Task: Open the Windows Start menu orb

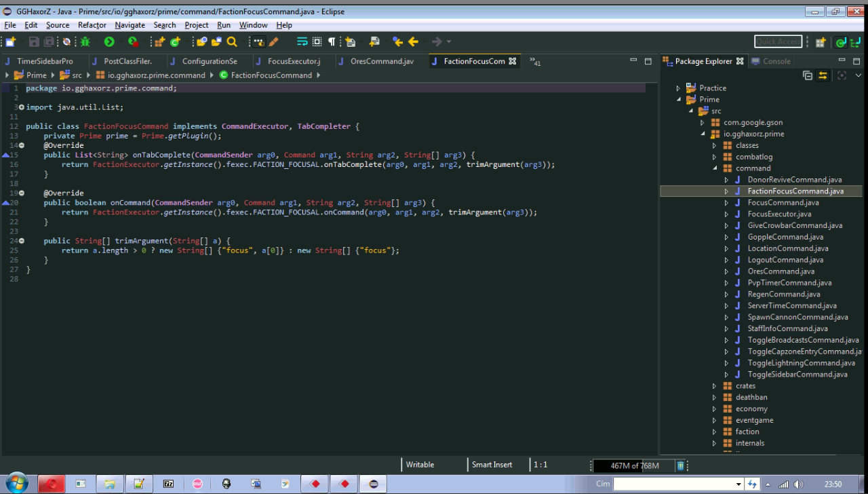Action: point(16,483)
